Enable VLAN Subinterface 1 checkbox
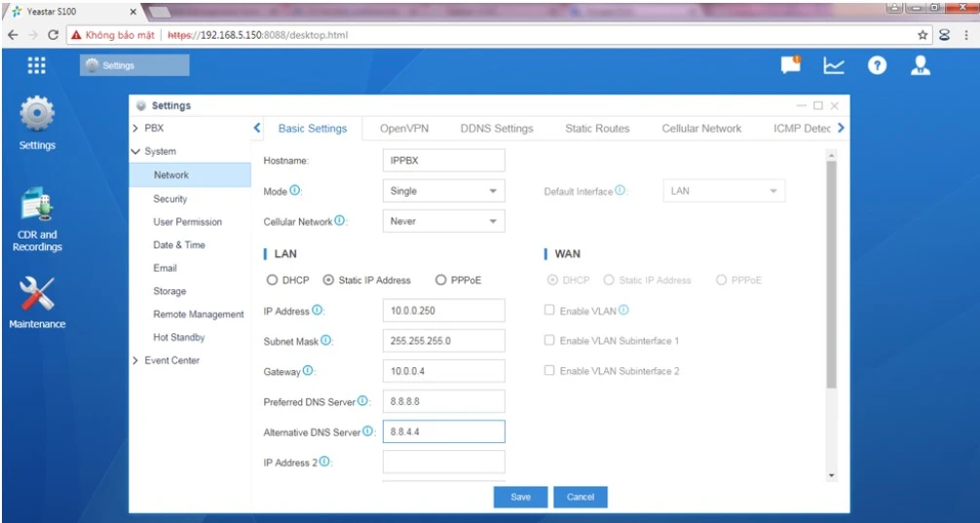The width and height of the screenshot is (980, 523). tap(549, 341)
